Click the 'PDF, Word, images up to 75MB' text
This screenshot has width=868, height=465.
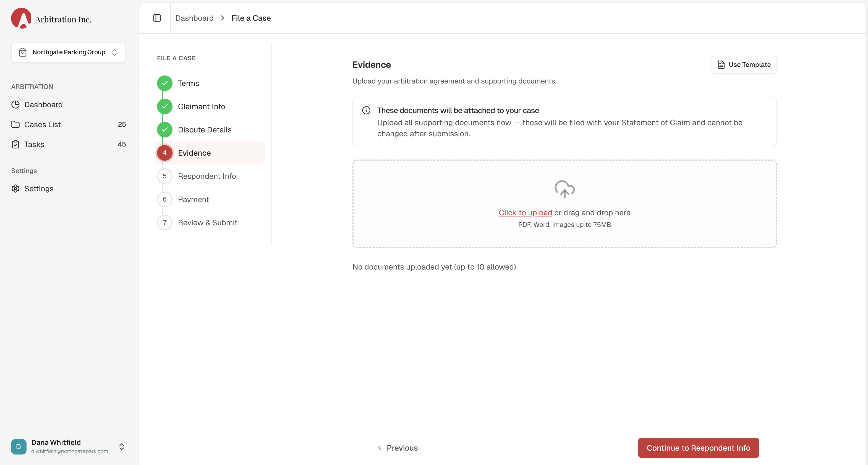click(x=564, y=225)
